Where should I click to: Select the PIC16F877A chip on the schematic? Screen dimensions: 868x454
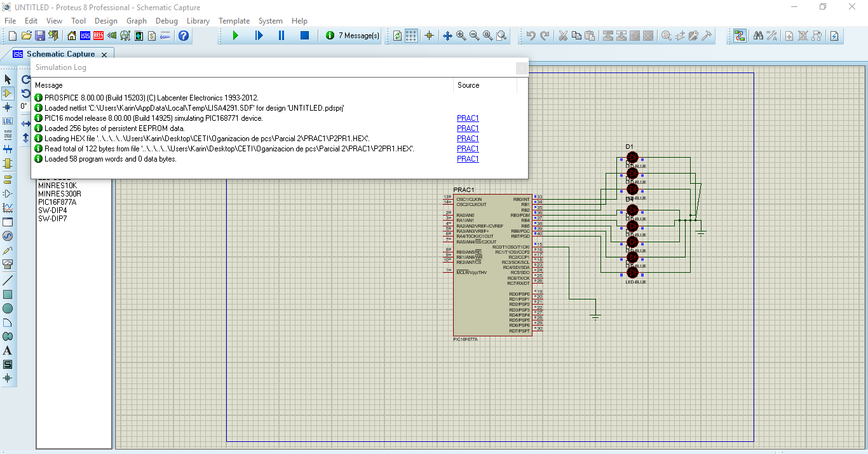click(492, 265)
